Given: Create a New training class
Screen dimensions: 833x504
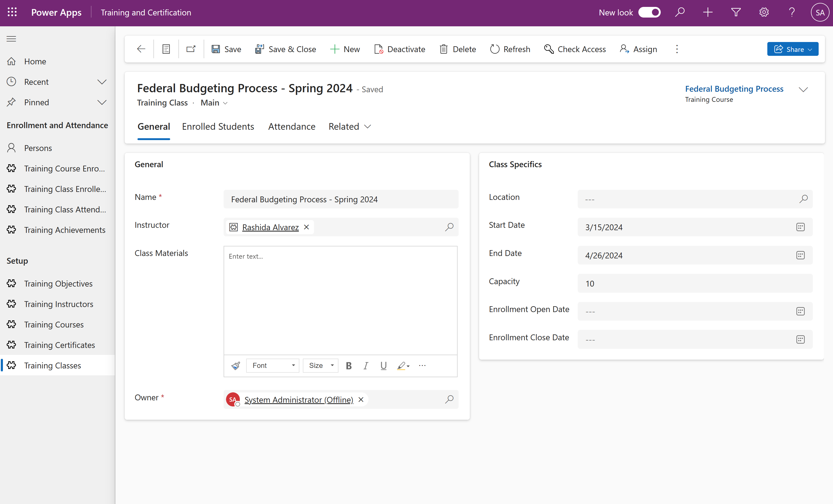Looking at the screenshot, I should click(345, 49).
